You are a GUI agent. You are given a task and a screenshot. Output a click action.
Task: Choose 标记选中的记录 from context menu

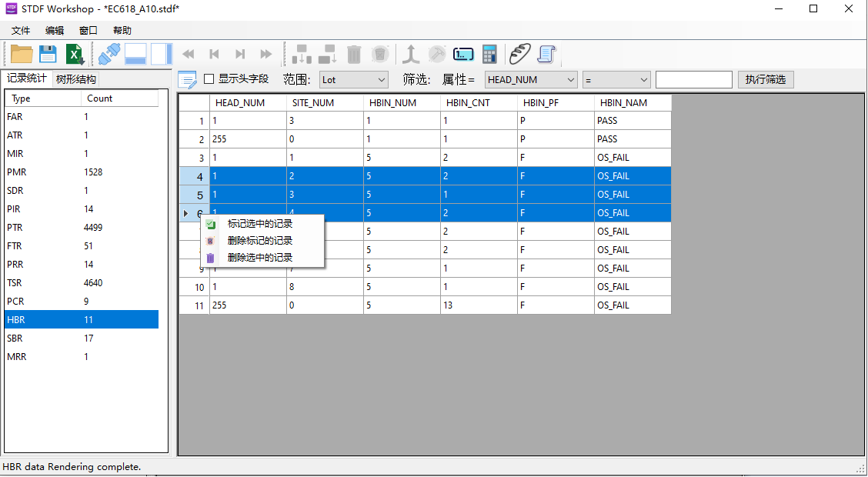(260, 224)
